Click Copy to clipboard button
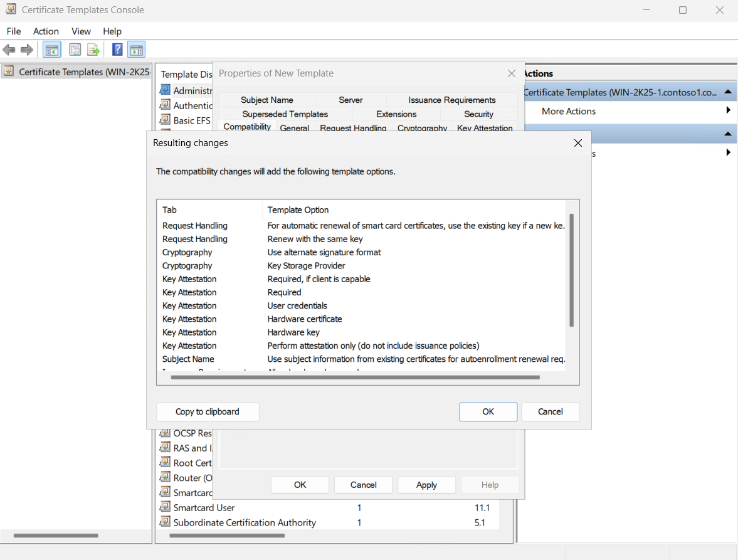This screenshot has height=560, width=738. 208,412
